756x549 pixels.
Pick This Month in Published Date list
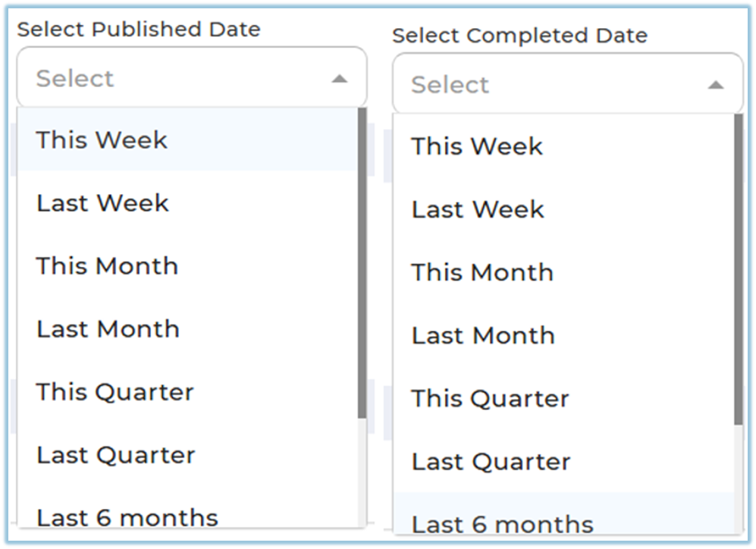pos(108,265)
